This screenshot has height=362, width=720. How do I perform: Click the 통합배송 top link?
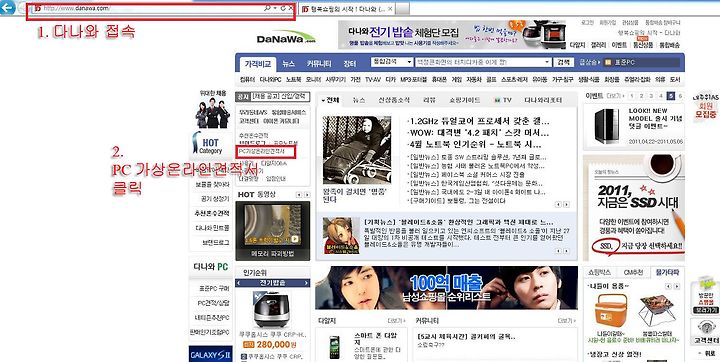pyautogui.click(x=669, y=45)
